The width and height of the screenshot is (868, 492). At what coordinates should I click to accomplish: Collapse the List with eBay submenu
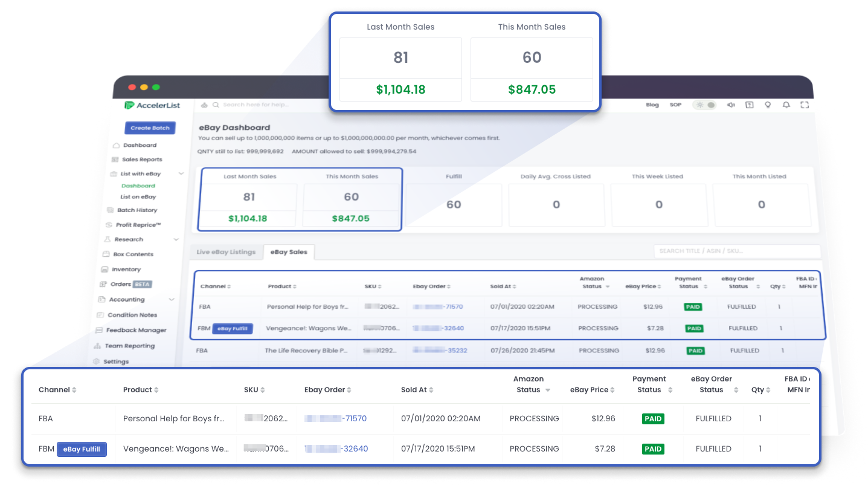click(181, 174)
